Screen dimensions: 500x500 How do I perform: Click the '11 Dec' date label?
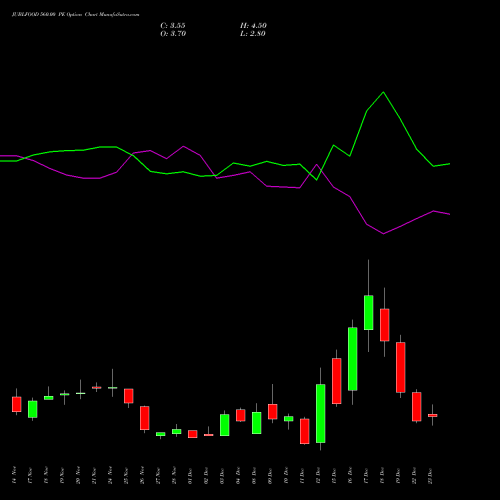302,475
